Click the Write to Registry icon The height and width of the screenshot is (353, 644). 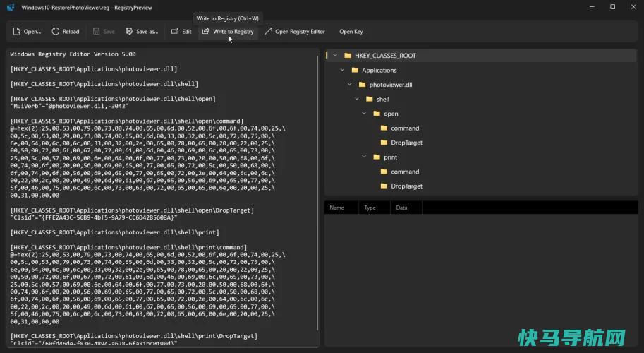coord(206,31)
